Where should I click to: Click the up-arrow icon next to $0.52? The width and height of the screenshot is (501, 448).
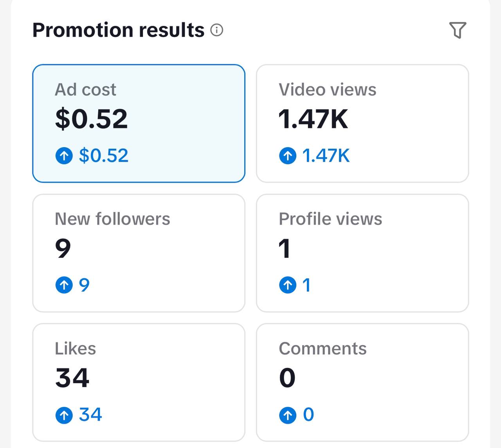[64, 156]
